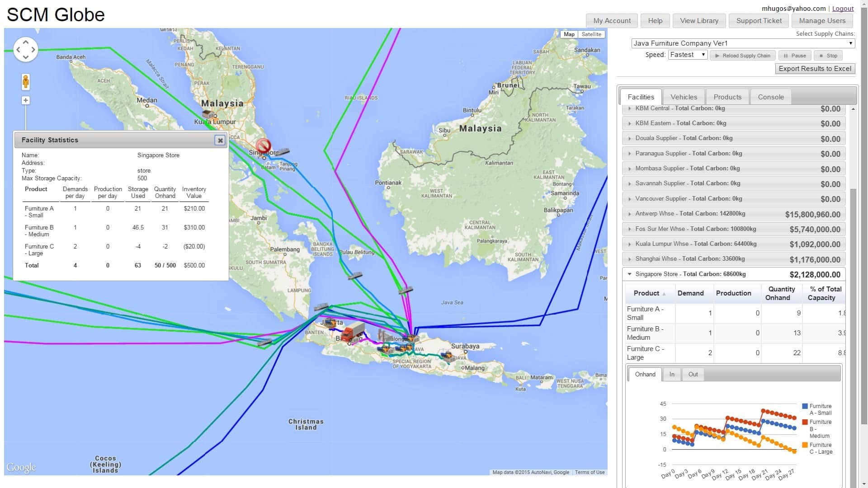This screenshot has height=488, width=868.
Task: Open a Support Ticket
Action: click(x=759, y=21)
